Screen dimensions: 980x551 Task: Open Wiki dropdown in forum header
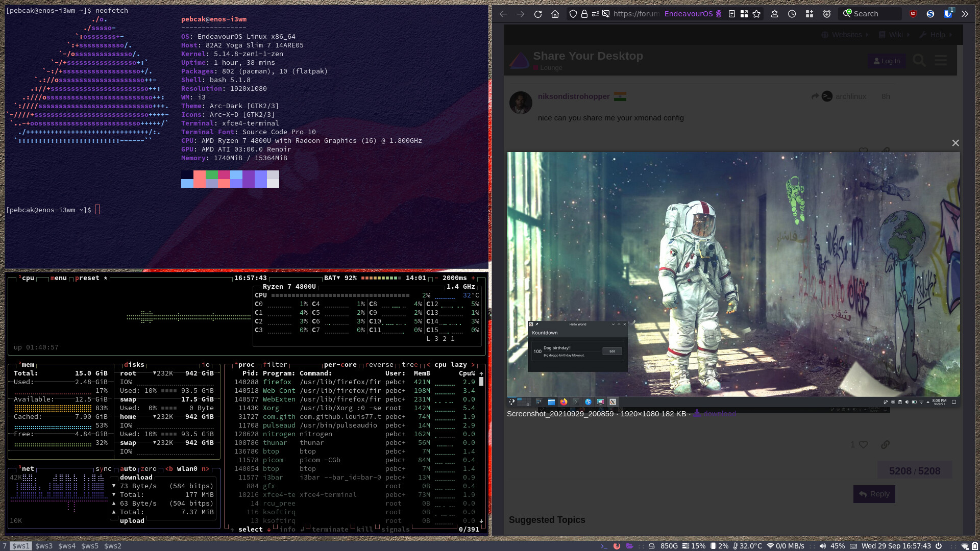(894, 35)
